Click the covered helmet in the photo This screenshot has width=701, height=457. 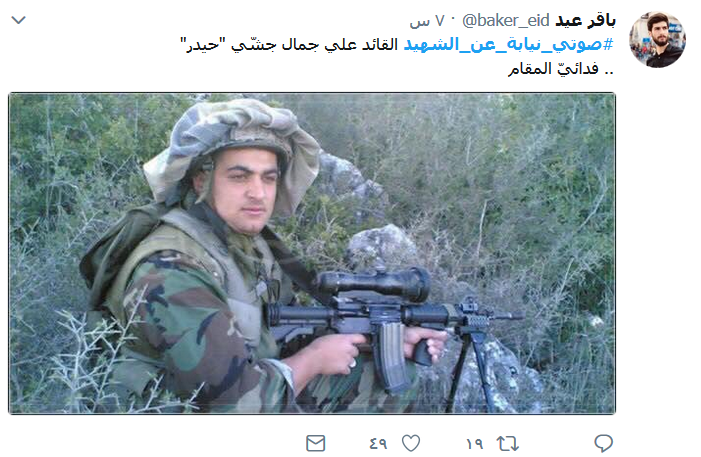click(232, 145)
